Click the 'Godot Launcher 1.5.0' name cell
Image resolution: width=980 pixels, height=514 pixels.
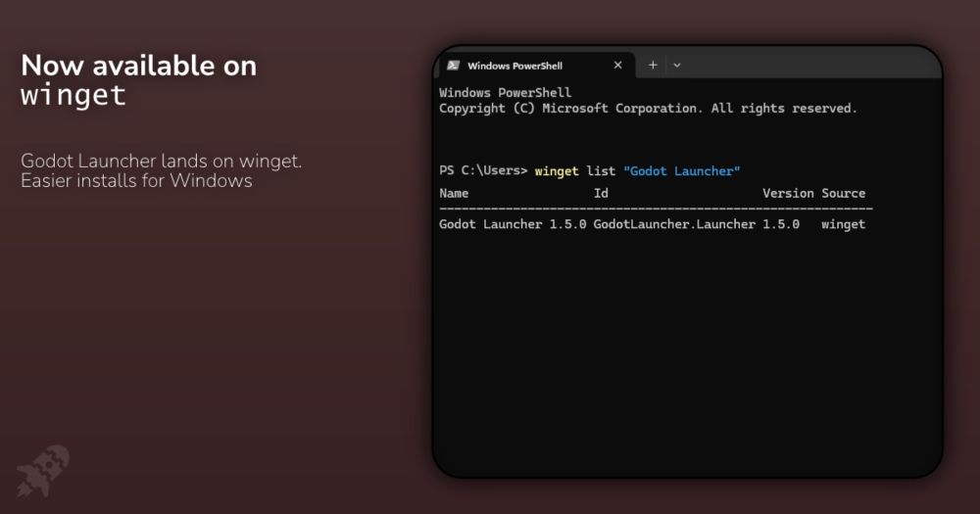[513, 224]
